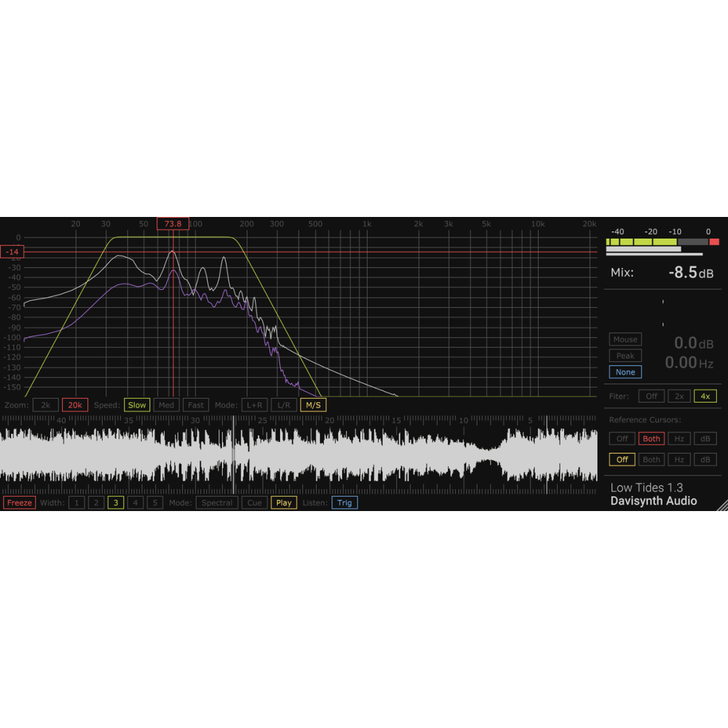Viewport: 728px width, 728px height.
Task: Select the 20k zoom option
Action: tap(75, 405)
